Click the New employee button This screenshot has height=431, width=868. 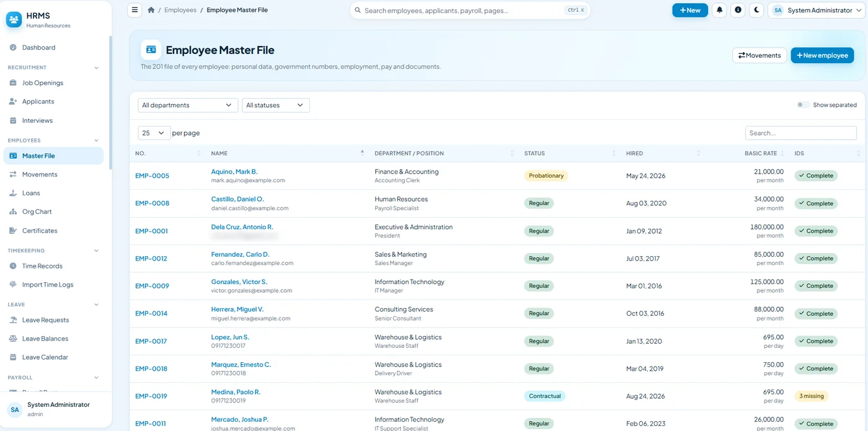click(x=822, y=55)
